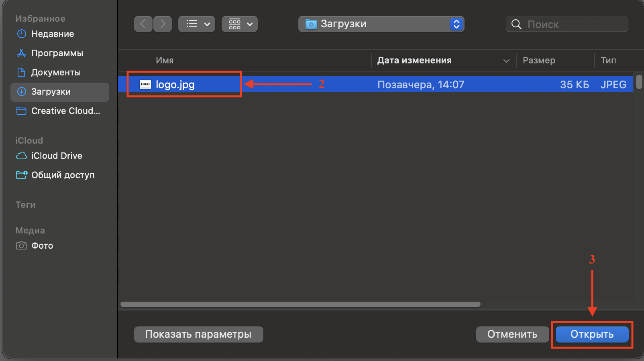
Task: Open Фото media in the sidebar
Action: [x=59, y=246]
